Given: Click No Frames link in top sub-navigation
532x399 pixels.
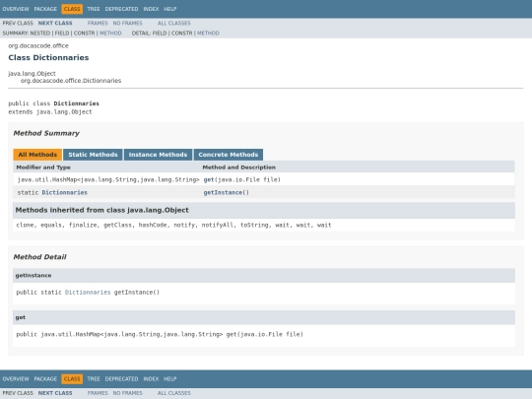Looking at the screenshot, I should coord(127,23).
